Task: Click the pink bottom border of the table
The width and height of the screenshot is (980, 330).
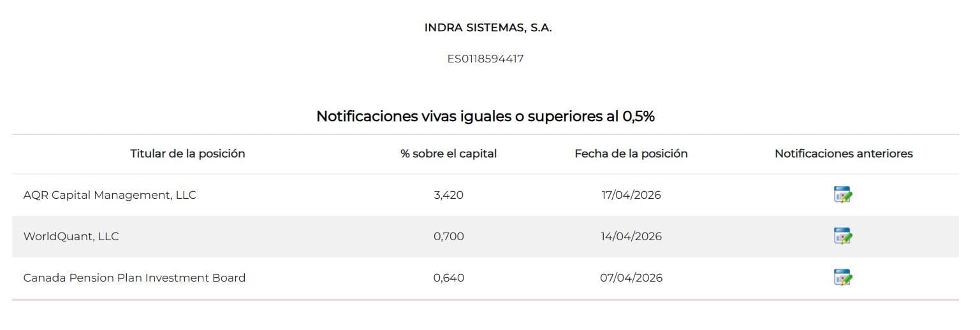Action: (x=485, y=299)
